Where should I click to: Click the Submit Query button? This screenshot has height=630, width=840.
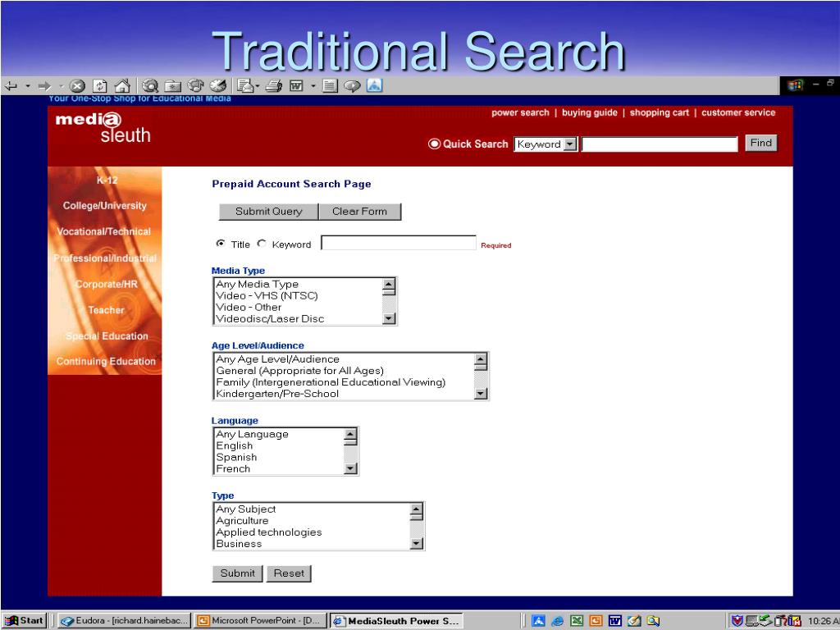pyautogui.click(x=268, y=212)
